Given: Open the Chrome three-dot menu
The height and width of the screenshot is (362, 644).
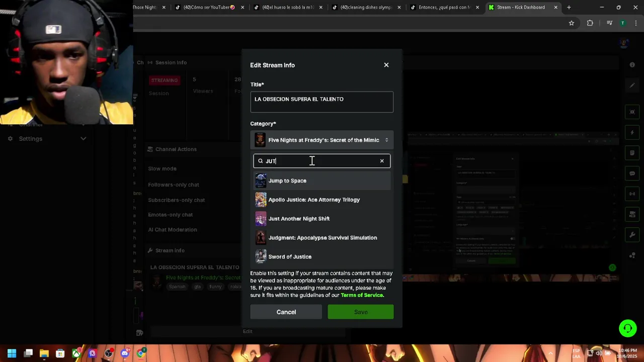Looking at the screenshot, I should [636, 23].
